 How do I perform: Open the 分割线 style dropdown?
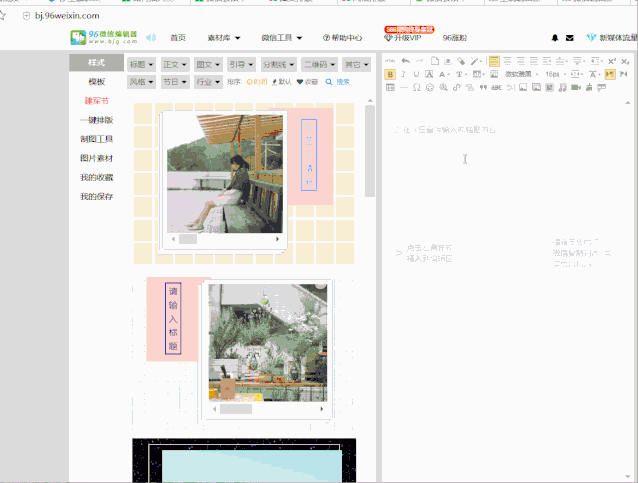[x=279, y=64]
